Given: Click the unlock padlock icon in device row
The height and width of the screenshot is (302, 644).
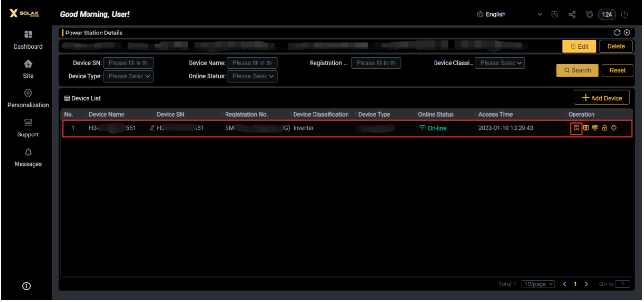Looking at the screenshot, I should 605,128.
